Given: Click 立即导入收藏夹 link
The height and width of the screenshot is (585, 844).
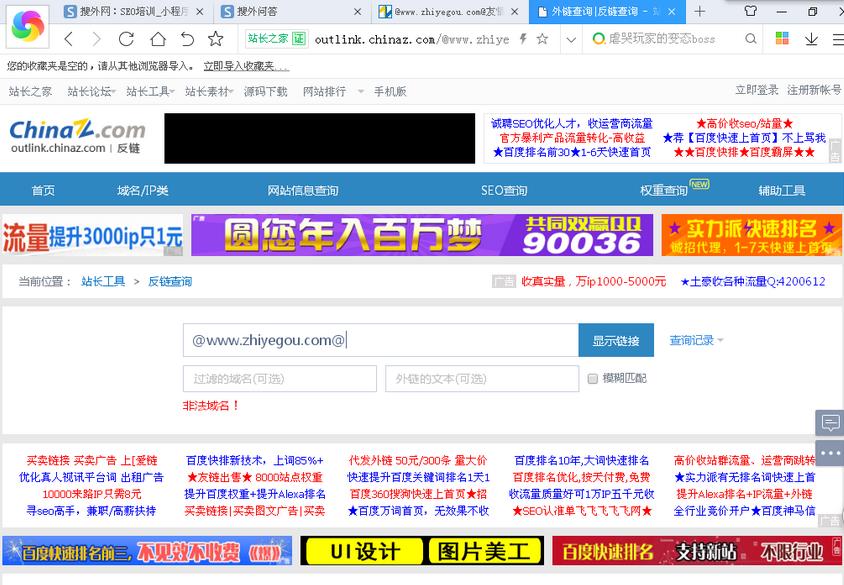Looking at the screenshot, I should pos(246,66).
